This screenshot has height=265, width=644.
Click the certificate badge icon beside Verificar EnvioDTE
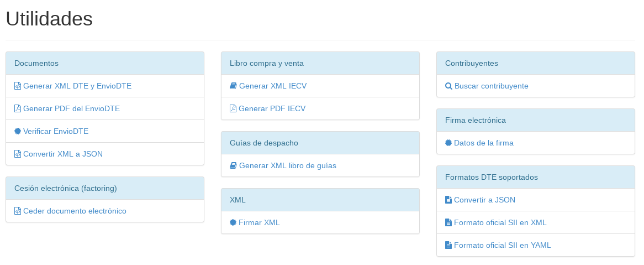(x=18, y=131)
